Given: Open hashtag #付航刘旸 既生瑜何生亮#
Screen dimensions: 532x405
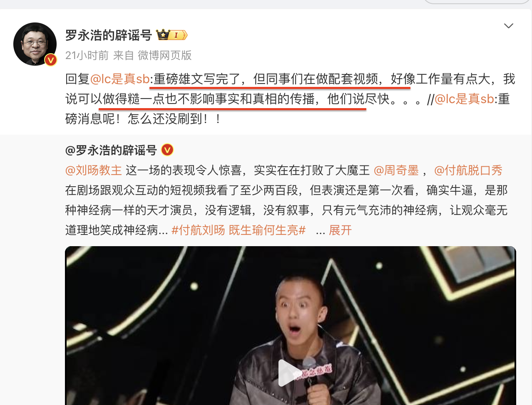Looking at the screenshot, I should [239, 230].
